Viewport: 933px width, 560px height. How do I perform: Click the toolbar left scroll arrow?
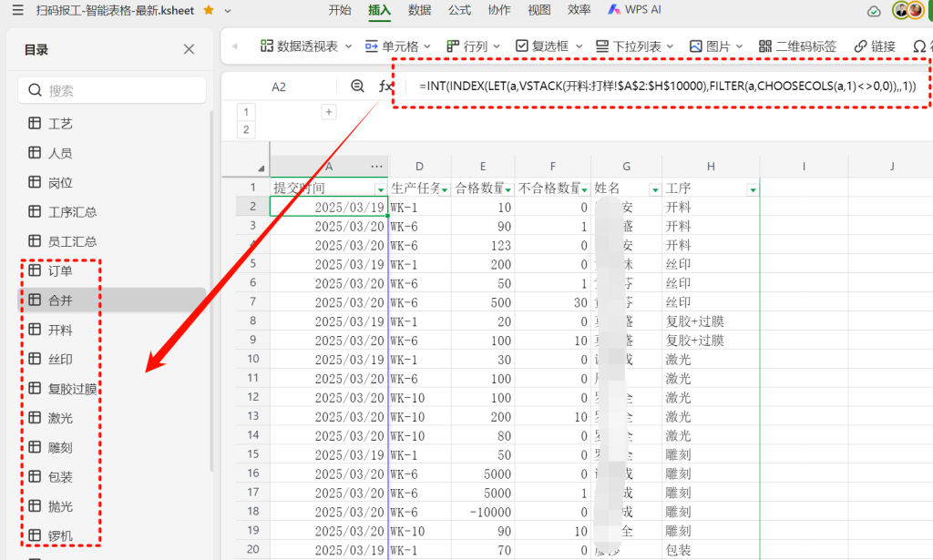(x=234, y=46)
